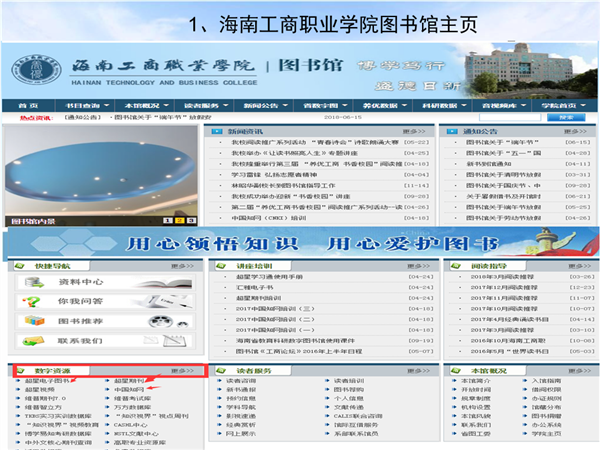The height and width of the screenshot is (450, 600).
Task: Click the 数字资源 header leaf icon
Action: [x=21, y=370]
